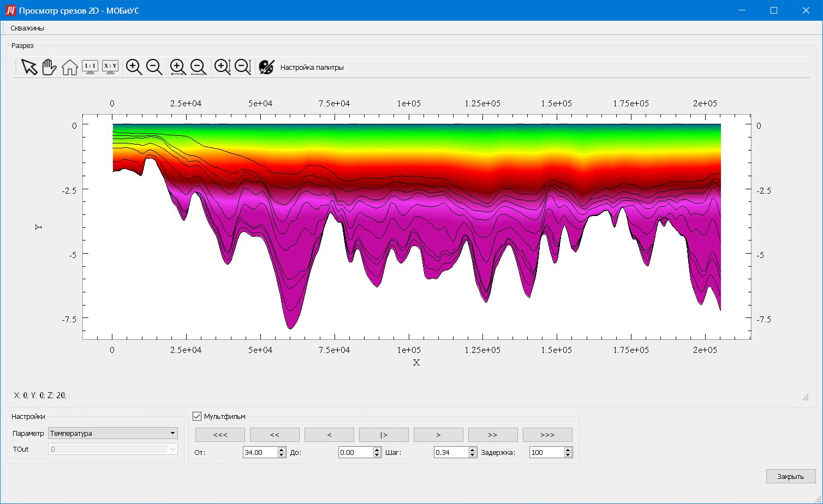Click the 1.5e+05 tick label on the top axis
Viewport: 823px width, 504px height.
point(557,103)
